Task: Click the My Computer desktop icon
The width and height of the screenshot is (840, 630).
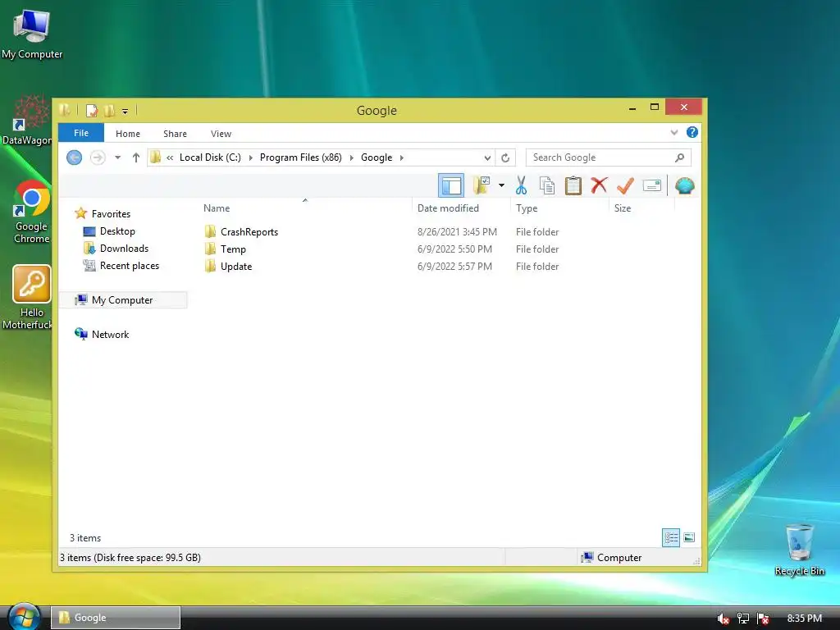Action: tap(32, 34)
